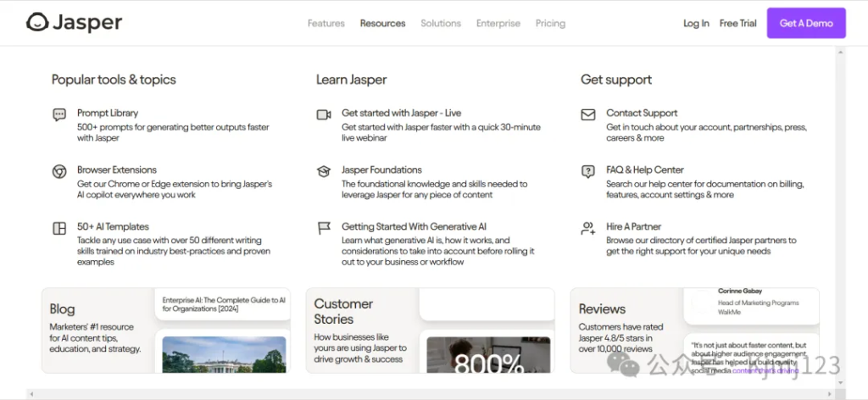Click the question mark FAQ icon
The height and width of the screenshot is (400, 868).
tap(588, 171)
